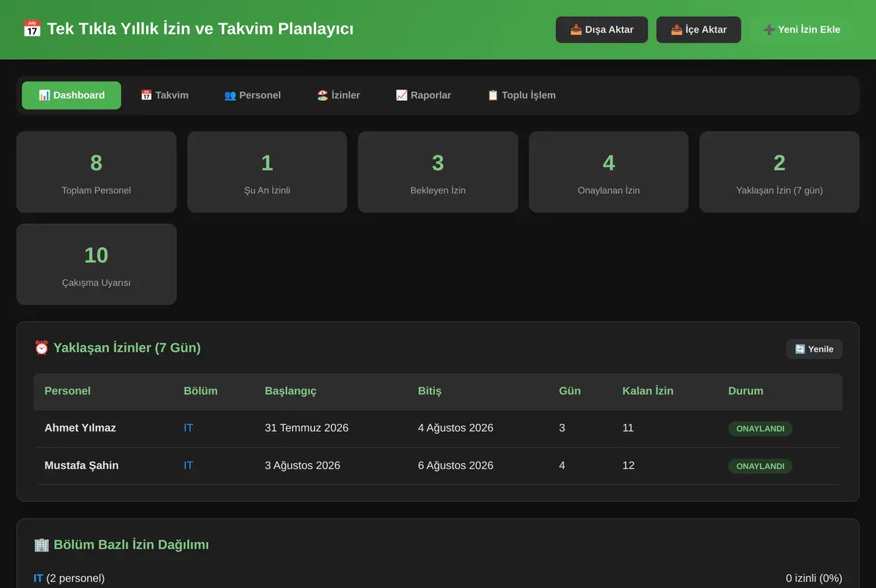Screen dimensions: 876x588
Task: Go to the İzinler tab
Action: pos(339,95)
